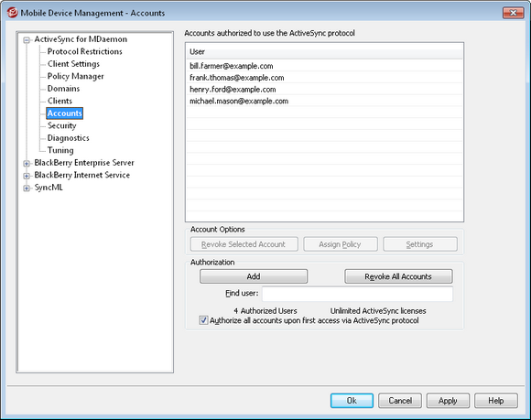Toggle Authorize all accounts upon first access checkbox
The height and width of the screenshot is (420, 531).
click(x=203, y=320)
